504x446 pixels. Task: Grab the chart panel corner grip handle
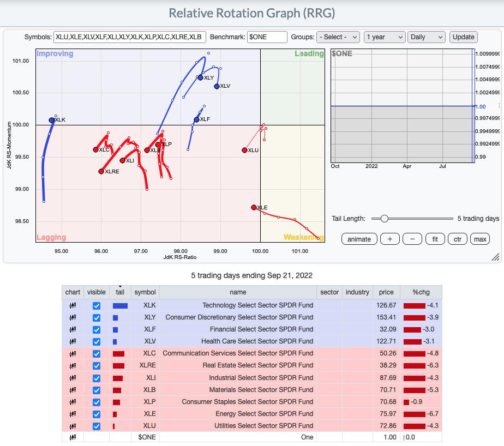tap(495, 257)
